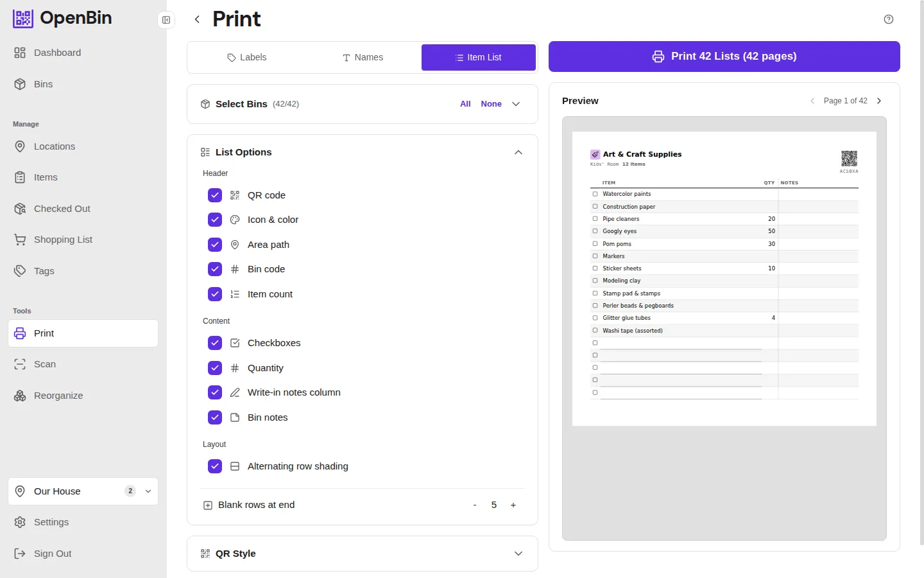Screen dimensions: 924x578
Task: Toggle the Item count checkbox
Action: click(x=215, y=294)
